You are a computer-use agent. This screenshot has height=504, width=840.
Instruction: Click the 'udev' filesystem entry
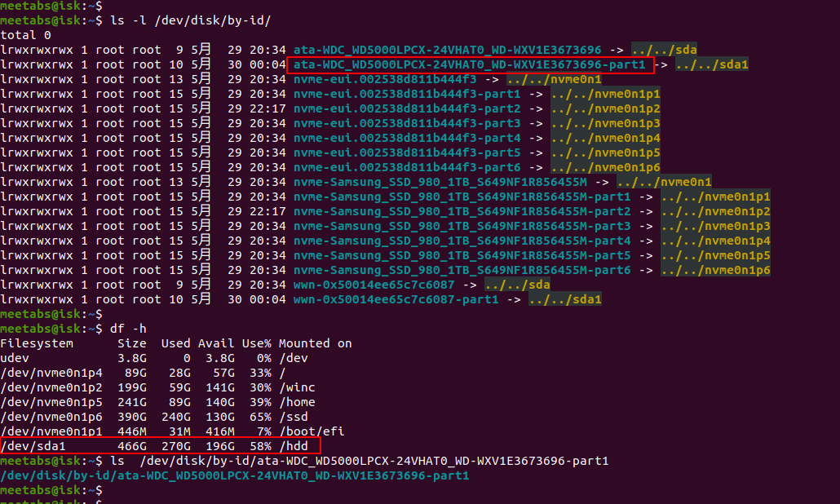15,358
